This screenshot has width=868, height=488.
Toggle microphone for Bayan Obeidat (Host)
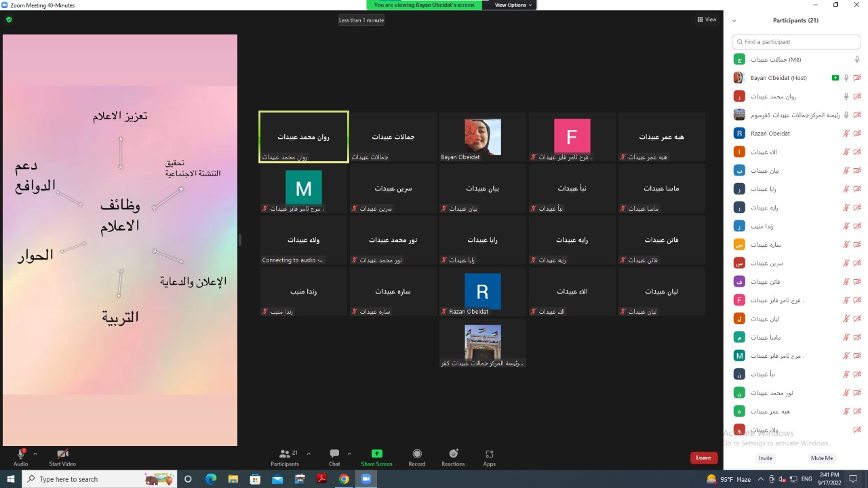click(846, 78)
